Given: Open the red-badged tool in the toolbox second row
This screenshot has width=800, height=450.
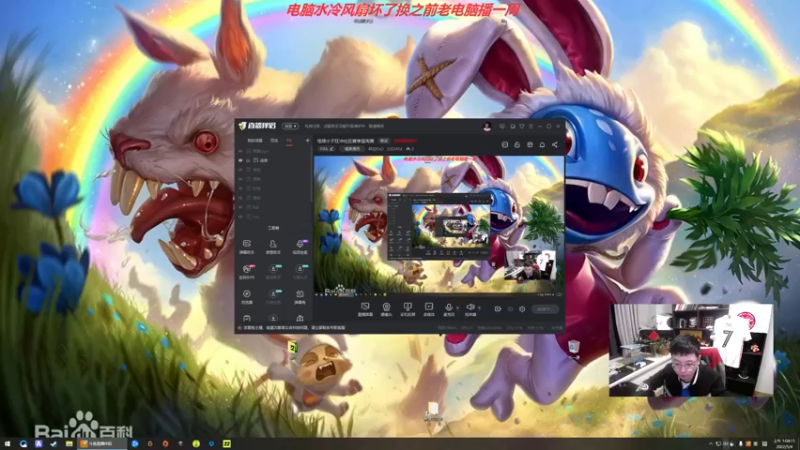Looking at the screenshot, I should click(246, 271).
